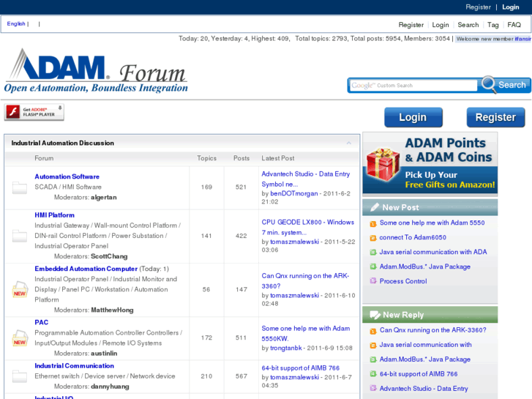Click the Posts count 567 cell
Image resolution: width=532 pixels, height=399 pixels.
pyautogui.click(x=241, y=376)
